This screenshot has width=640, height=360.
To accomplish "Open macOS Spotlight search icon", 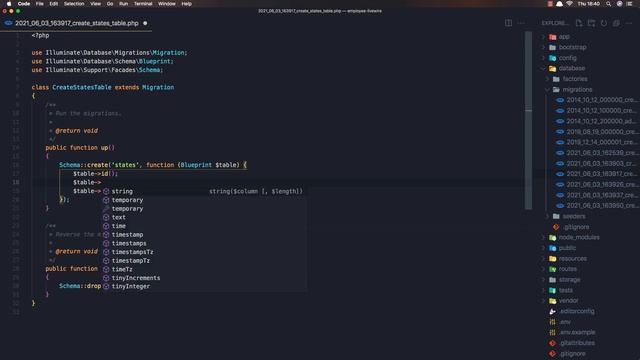I will tap(609, 4).
